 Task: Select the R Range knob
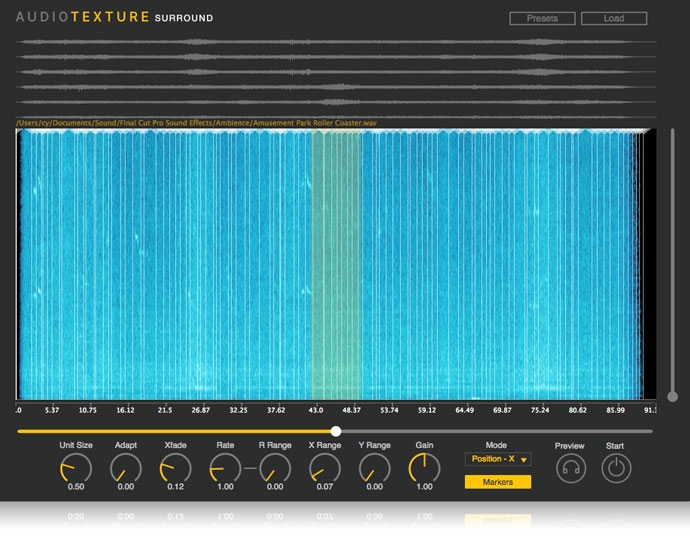tap(275, 467)
